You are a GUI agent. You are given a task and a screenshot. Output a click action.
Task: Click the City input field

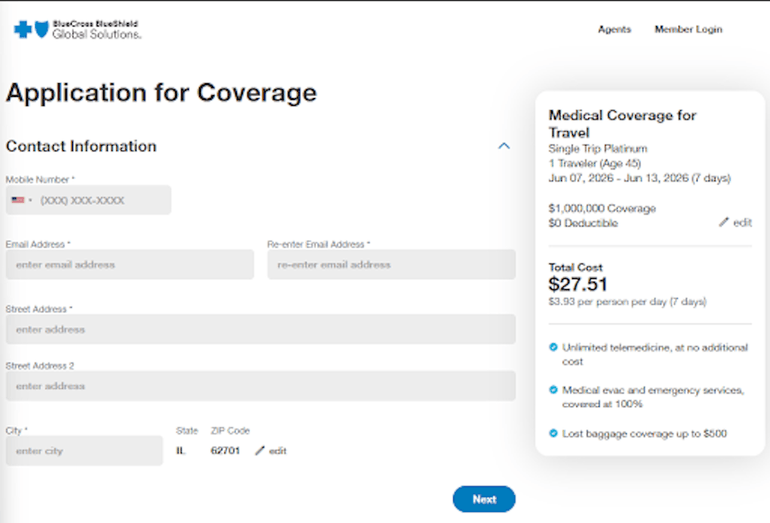point(84,451)
